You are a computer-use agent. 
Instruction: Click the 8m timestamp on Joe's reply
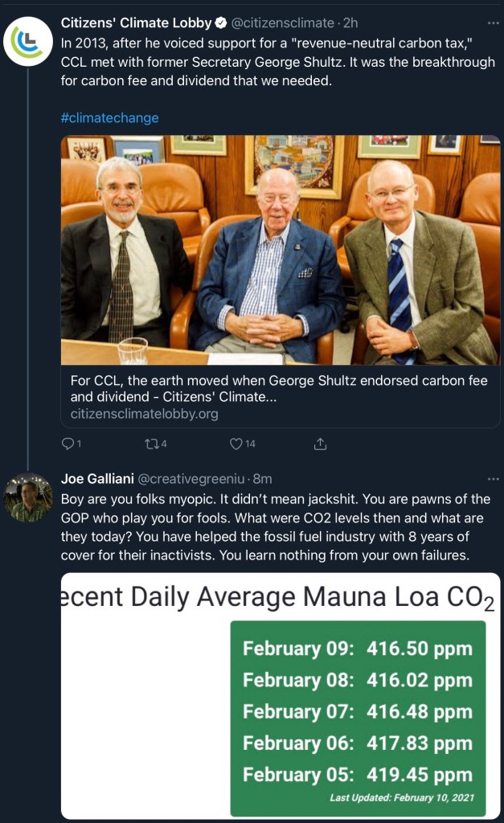click(263, 480)
